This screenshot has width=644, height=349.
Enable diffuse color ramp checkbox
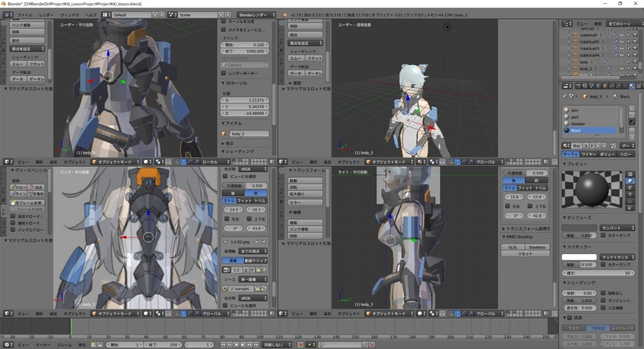[603, 235]
